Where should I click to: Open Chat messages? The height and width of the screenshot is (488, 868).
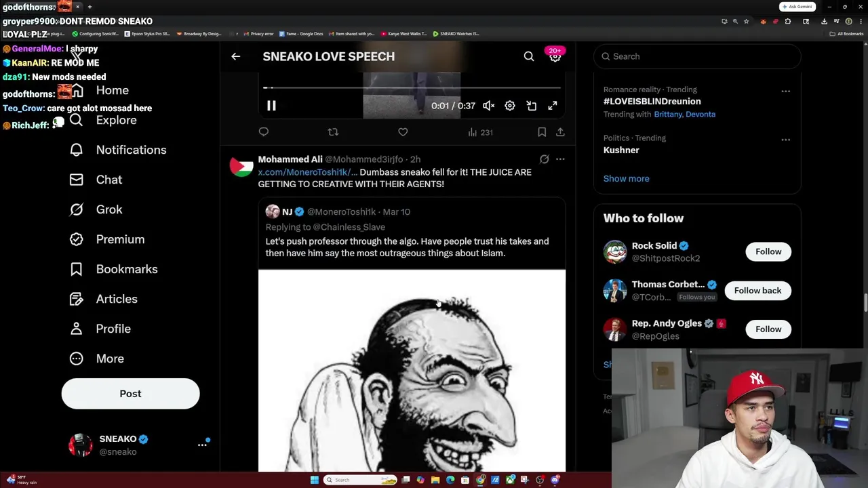[x=96, y=180]
